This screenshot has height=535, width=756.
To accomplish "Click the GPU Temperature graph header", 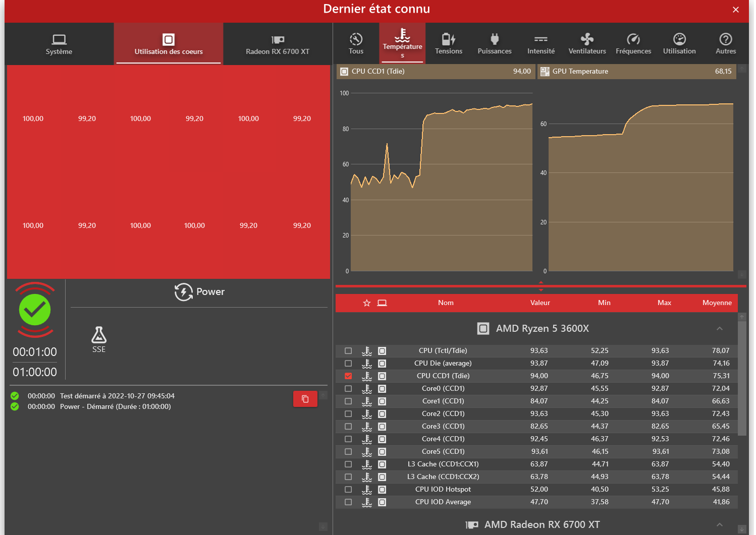I will pyautogui.click(x=637, y=72).
